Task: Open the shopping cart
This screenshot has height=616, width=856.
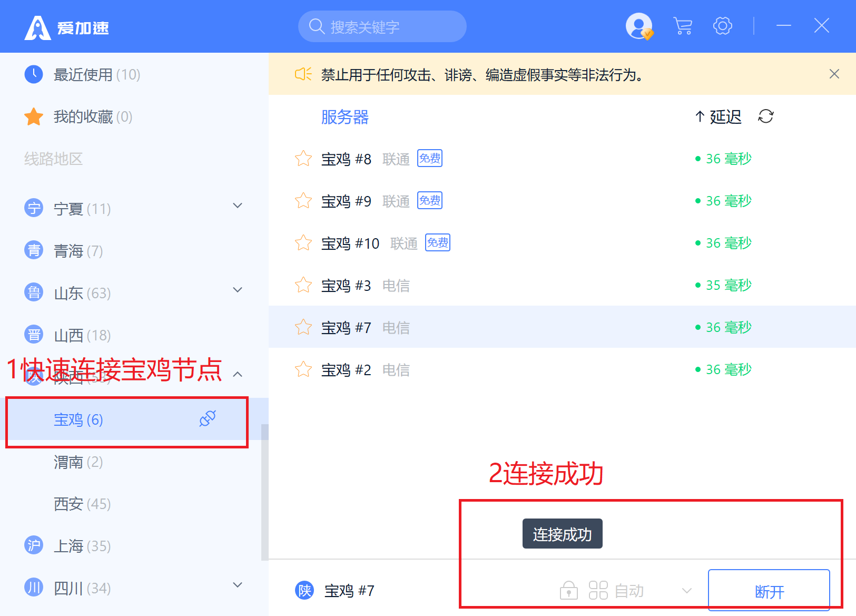Action: pyautogui.click(x=683, y=26)
